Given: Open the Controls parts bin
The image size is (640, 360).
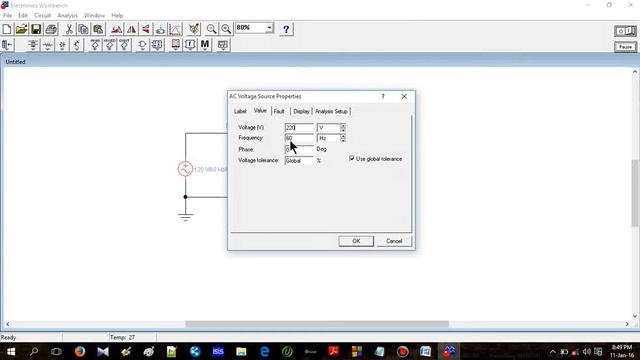Looking at the screenshot, I should [x=190, y=45].
